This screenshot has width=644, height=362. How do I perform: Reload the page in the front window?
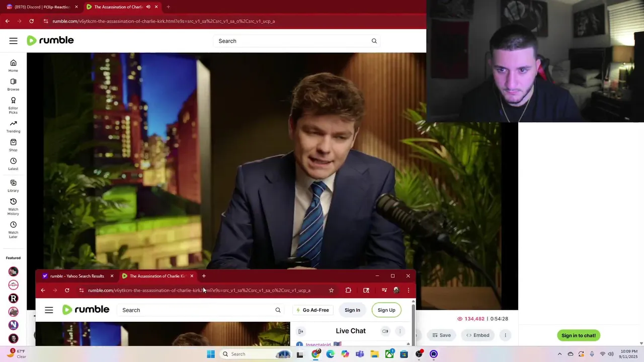(x=67, y=290)
